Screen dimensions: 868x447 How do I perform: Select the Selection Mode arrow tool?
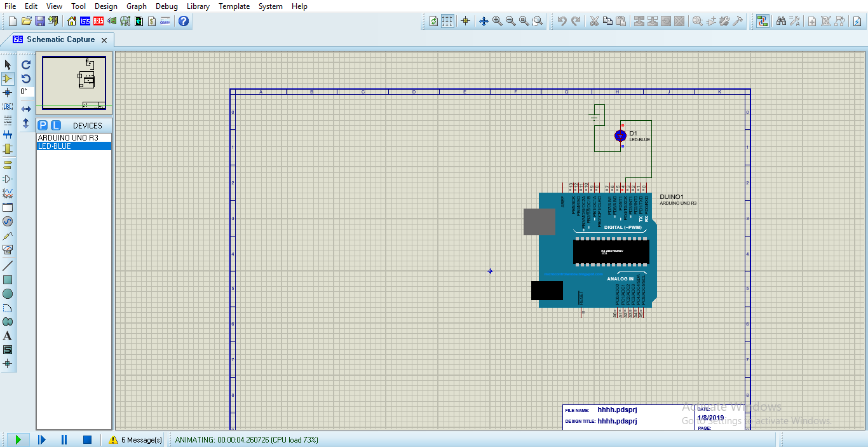(x=8, y=64)
